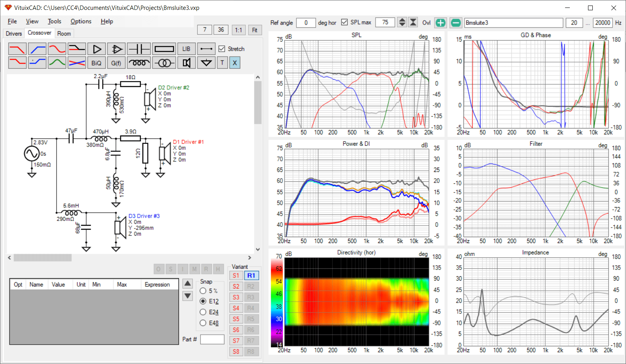Click the SPL max auto-scale arrows icon
Image resolution: width=626 pixels, height=364 pixels.
413,23
